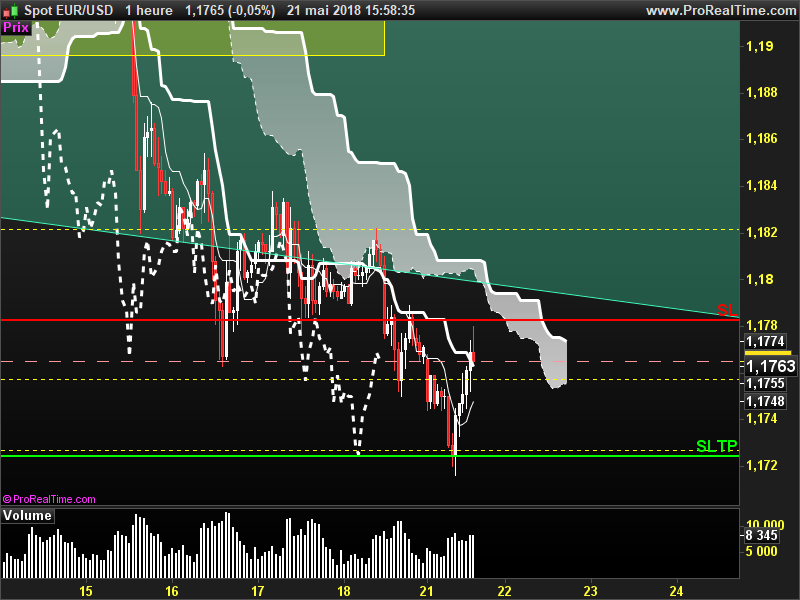This screenshot has height=600, width=800.
Task: Click the 1,1755 price tag on axis
Action: click(765, 383)
